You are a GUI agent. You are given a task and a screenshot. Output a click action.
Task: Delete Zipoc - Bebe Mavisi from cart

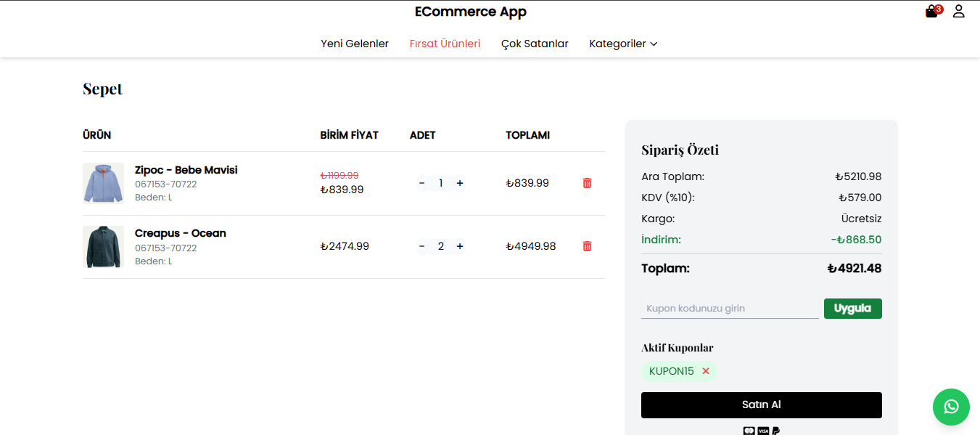(x=587, y=183)
